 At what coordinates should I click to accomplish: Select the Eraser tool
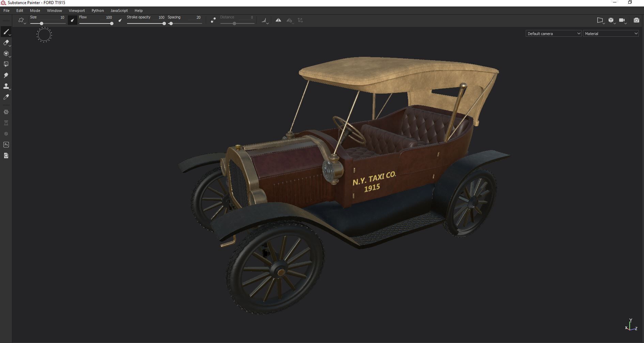(6, 43)
